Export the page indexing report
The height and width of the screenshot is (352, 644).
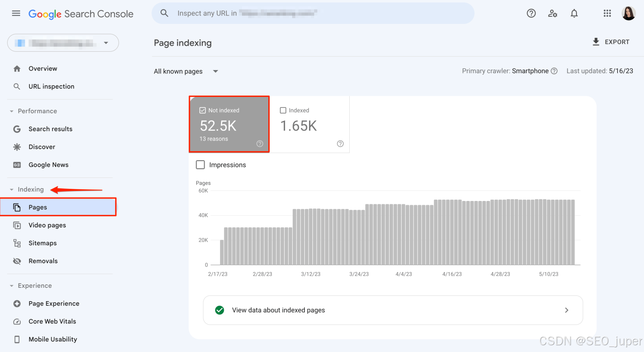[x=610, y=42]
